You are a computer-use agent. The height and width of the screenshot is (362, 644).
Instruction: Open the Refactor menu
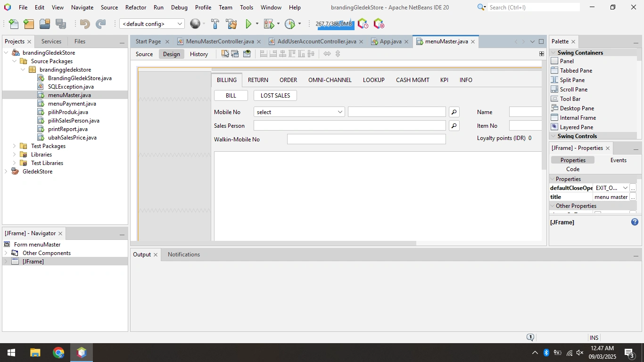pyautogui.click(x=136, y=8)
